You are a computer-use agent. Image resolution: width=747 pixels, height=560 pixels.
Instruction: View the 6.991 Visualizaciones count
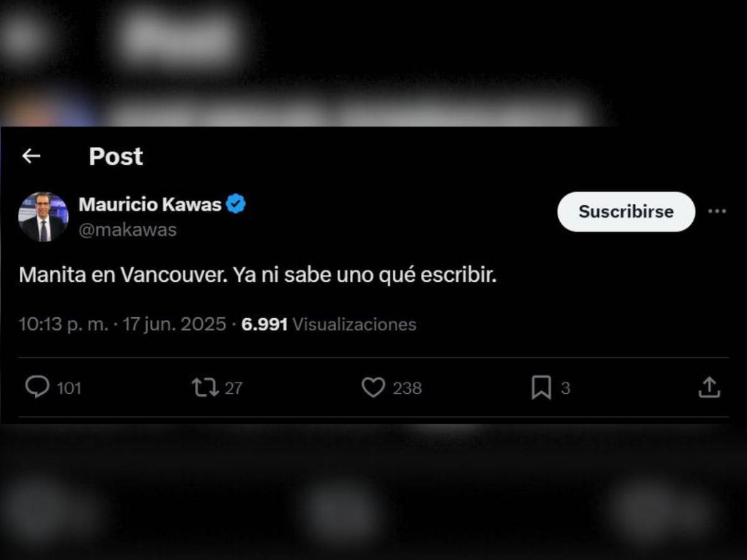(x=329, y=324)
